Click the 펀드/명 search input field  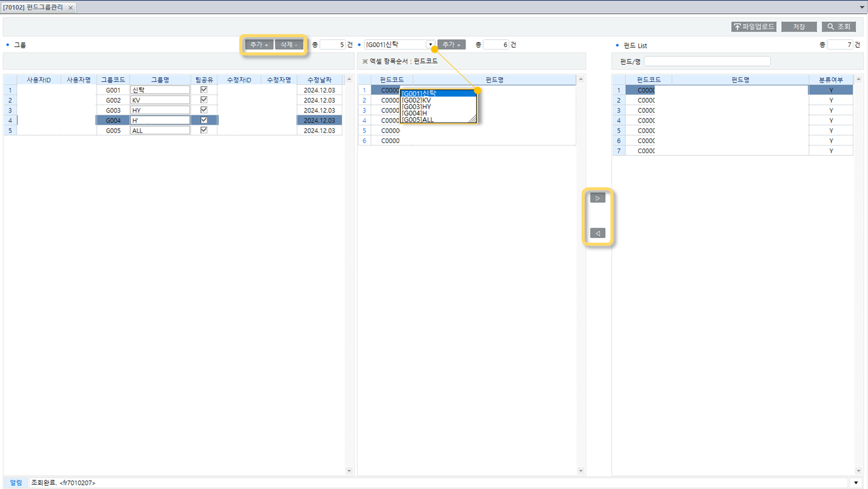tap(707, 61)
